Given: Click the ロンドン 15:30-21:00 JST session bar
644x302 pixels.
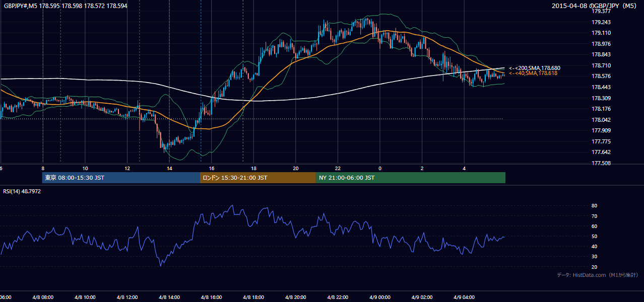Looking at the screenshot, I should [x=258, y=178].
